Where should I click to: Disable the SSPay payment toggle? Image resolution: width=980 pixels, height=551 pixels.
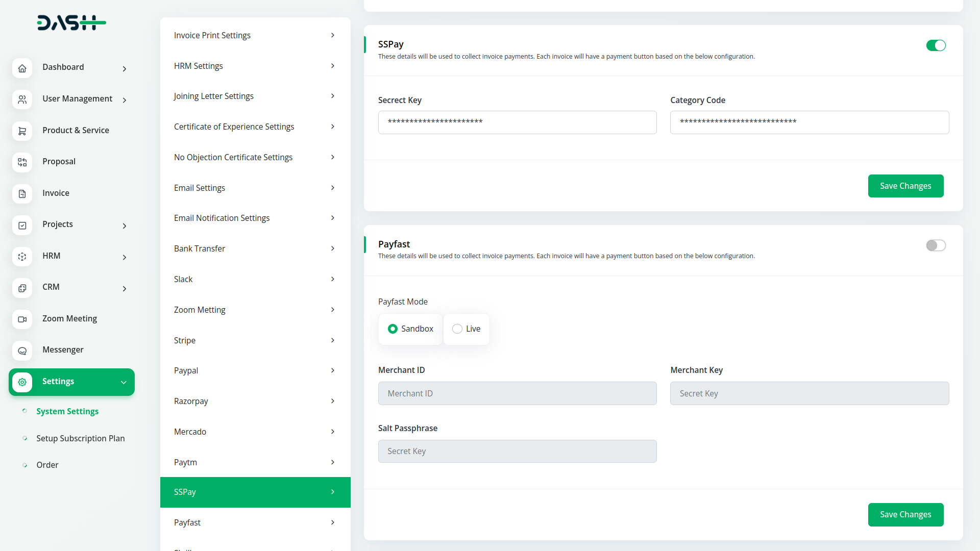(x=936, y=45)
